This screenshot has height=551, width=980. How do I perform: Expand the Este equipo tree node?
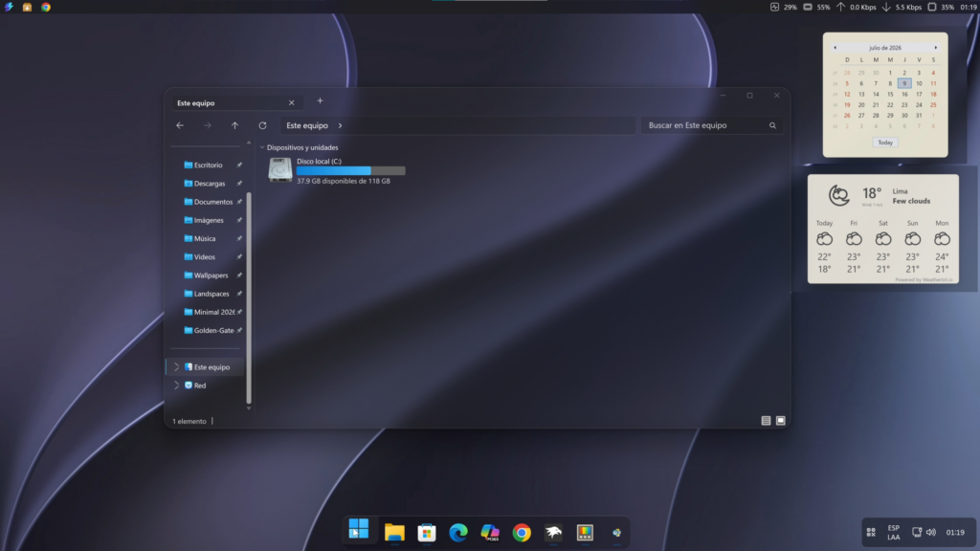pyautogui.click(x=176, y=367)
